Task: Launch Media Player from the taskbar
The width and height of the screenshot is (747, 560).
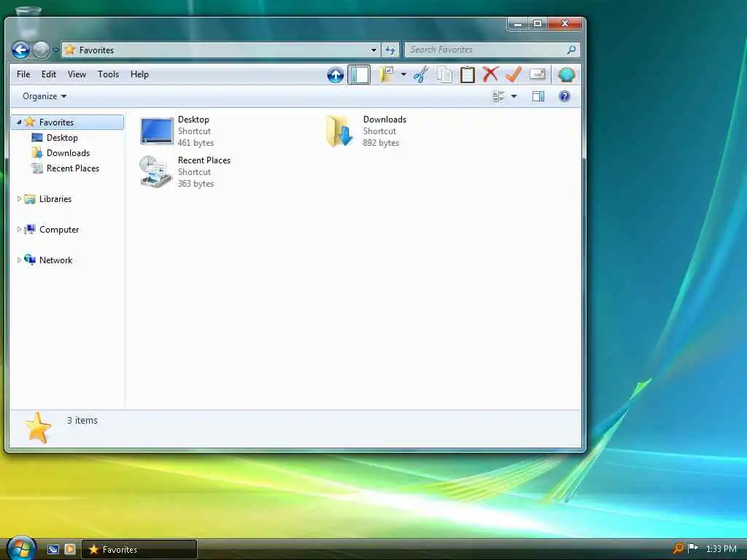Action: pyautogui.click(x=70, y=550)
